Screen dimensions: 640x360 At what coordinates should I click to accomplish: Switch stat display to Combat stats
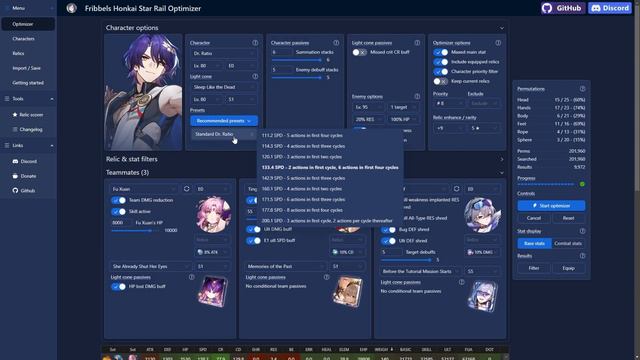point(568,243)
